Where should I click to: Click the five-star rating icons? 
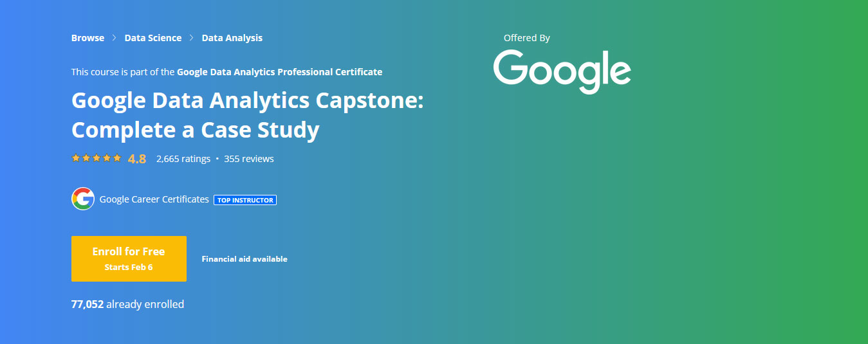[97, 158]
